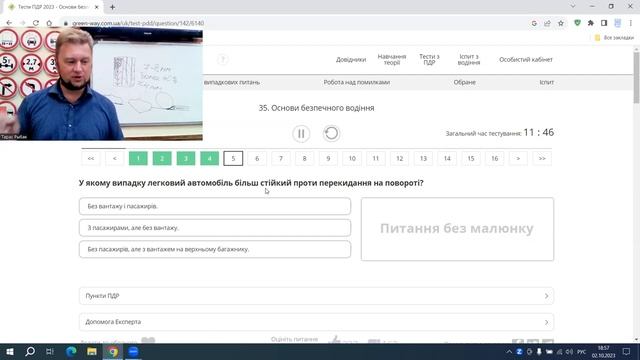Open the 'Довідники' menu
The height and width of the screenshot is (360, 640).
(x=351, y=60)
